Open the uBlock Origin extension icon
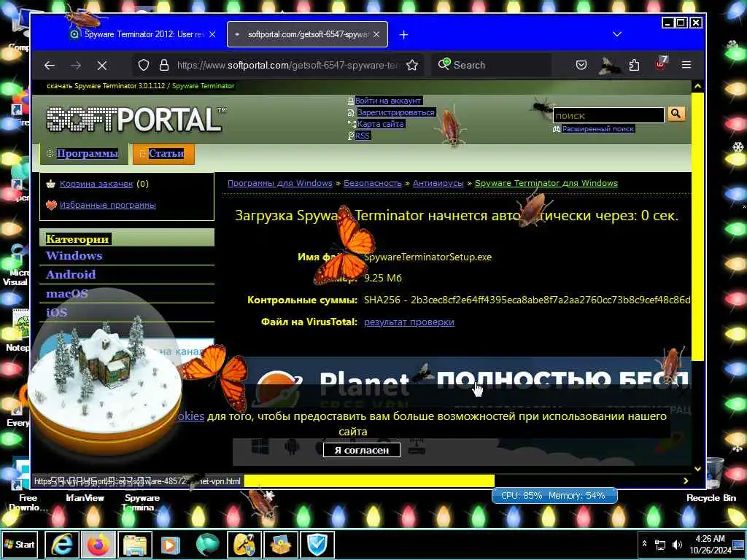The height and width of the screenshot is (560, 747). point(661,64)
